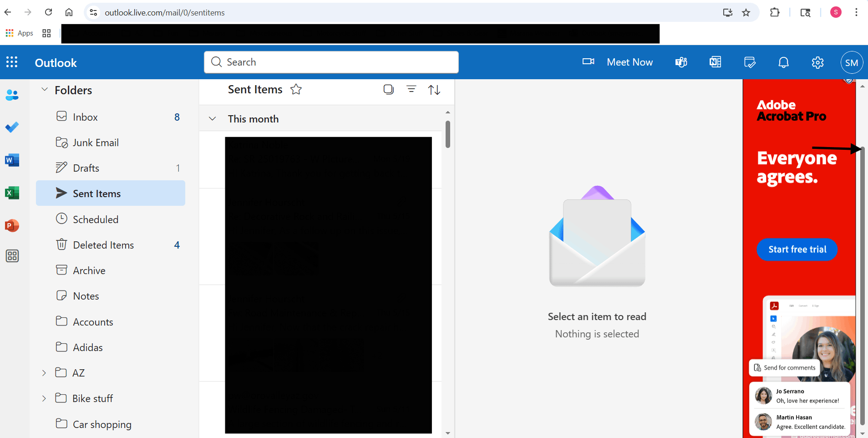Start a Meet Now meeting

coord(630,62)
